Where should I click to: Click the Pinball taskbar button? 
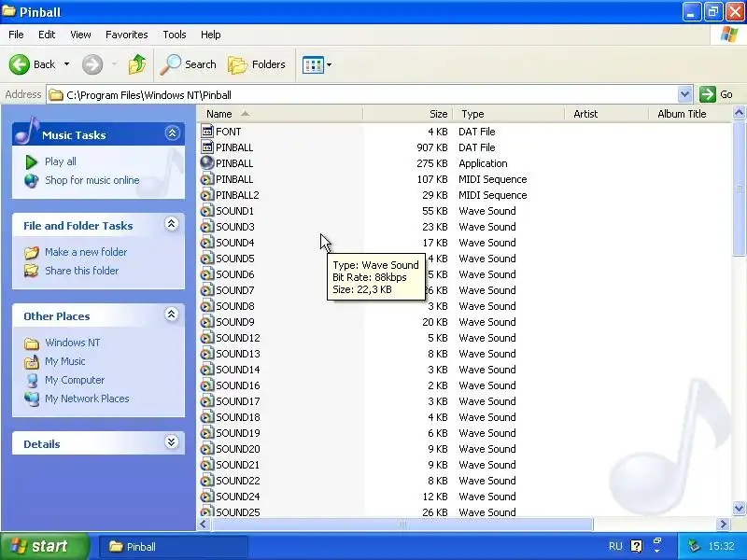174,547
